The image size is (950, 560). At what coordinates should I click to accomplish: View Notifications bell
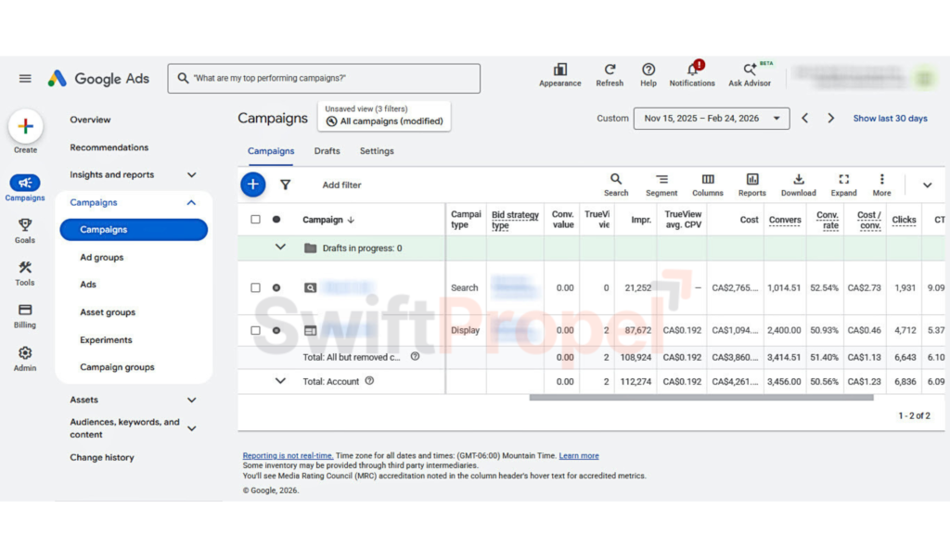tap(692, 75)
